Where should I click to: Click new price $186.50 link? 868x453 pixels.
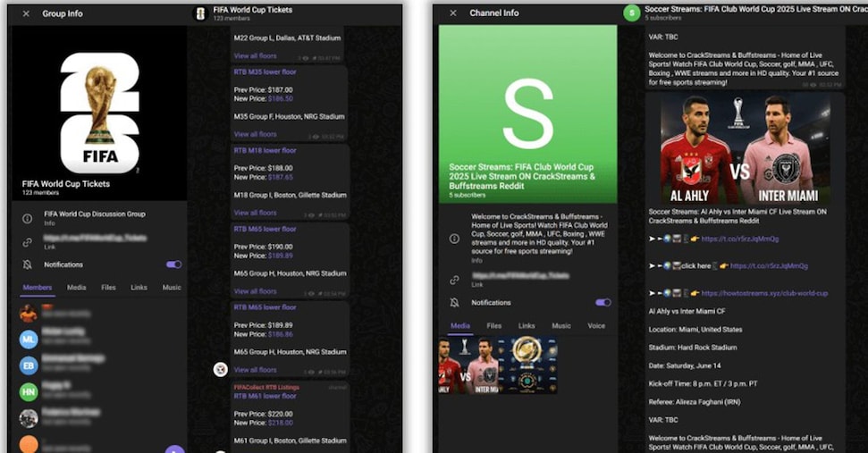tap(281, 98)
